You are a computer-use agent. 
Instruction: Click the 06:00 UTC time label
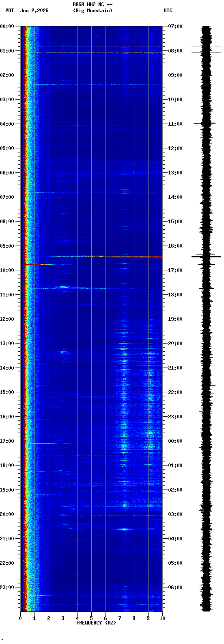(175, 587)
